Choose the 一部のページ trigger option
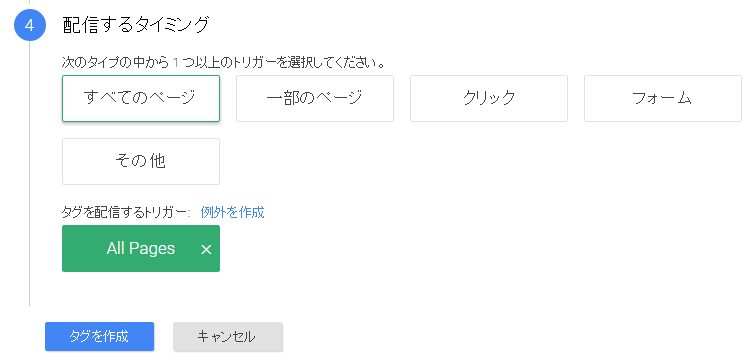Viewport: 753px width, 364px height. (315, 98)
